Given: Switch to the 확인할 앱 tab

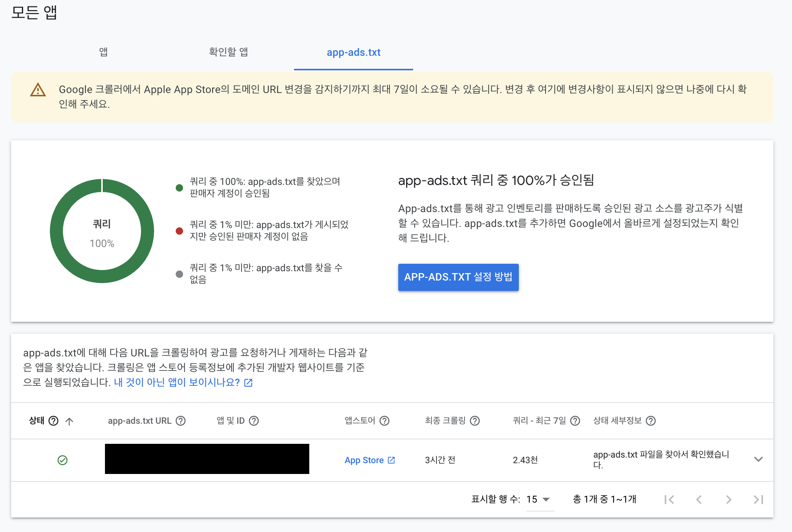Looking at the screenshot, I should [x=228, y=52].
